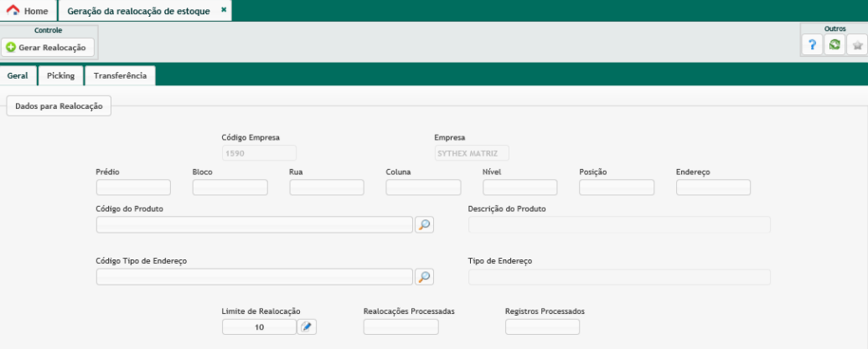Open product code search magnifier
Screen dimensions: 868x349
425,224
